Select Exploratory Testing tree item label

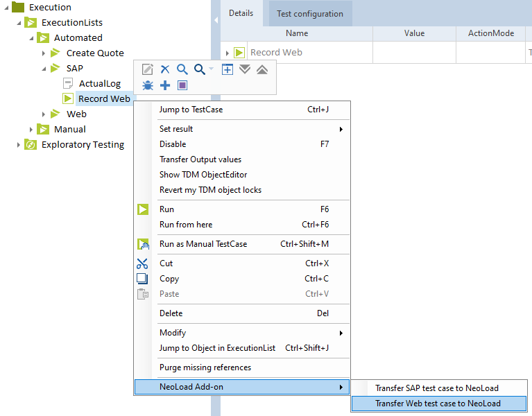[x=83, y=145]
